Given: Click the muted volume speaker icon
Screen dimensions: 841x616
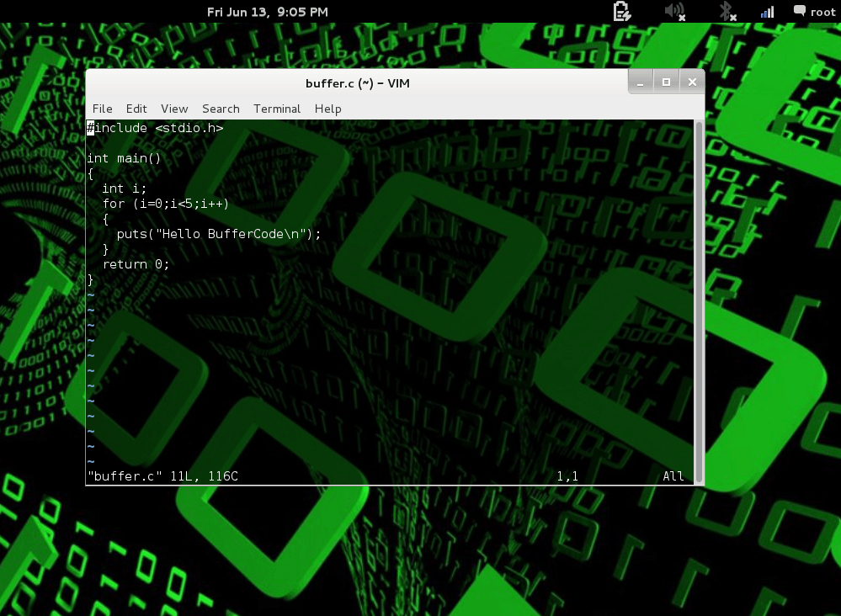Looking at the screenshot, I should 674,11.
